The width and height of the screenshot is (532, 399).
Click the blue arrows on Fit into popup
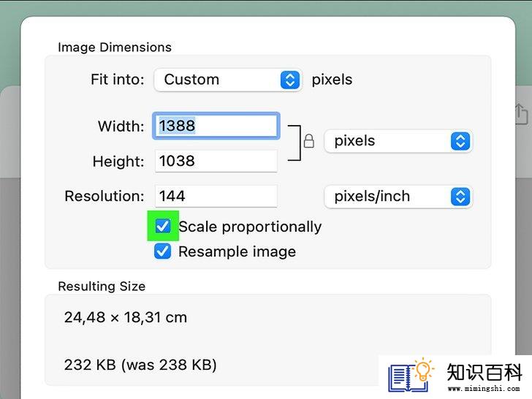click(x=289, y=80)
